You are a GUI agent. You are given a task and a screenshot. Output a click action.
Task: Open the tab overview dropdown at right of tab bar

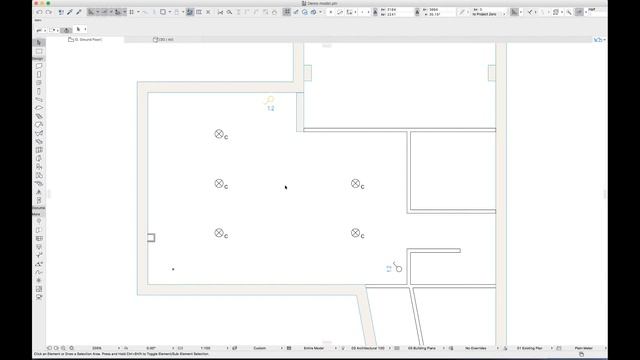[600, 40]
